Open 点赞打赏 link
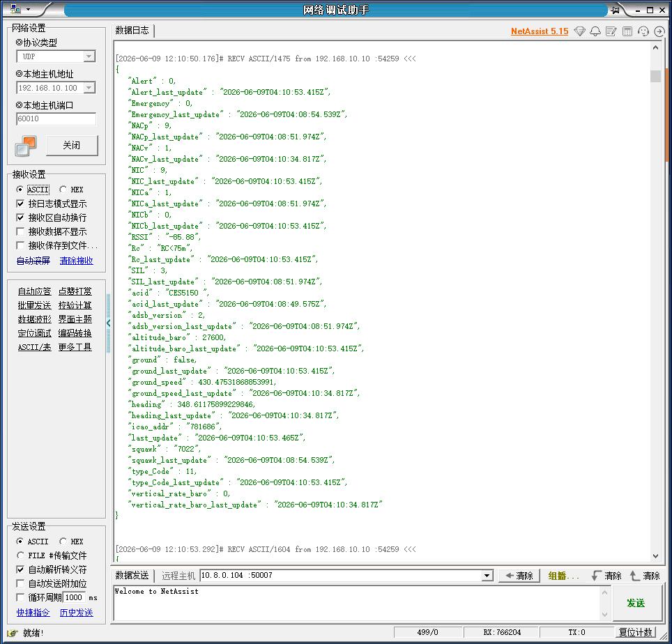The width and height of the screenshot is (672, 644). (x=75, y=291)
